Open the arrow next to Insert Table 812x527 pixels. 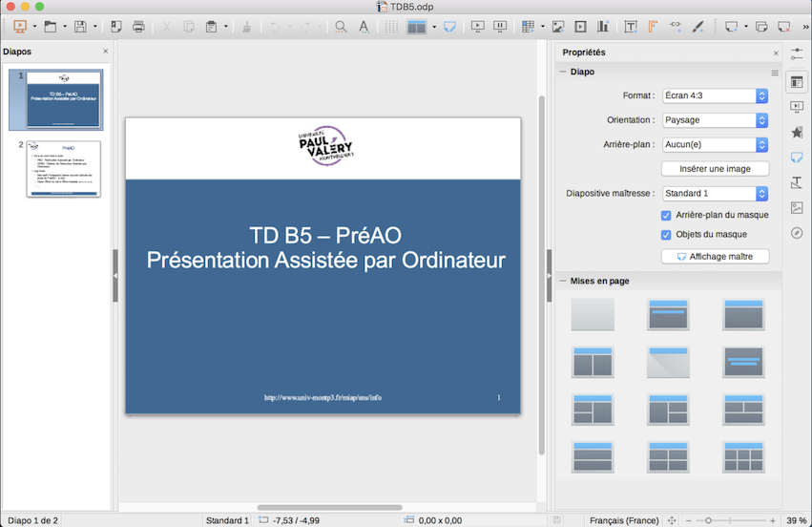click(542, 27)
